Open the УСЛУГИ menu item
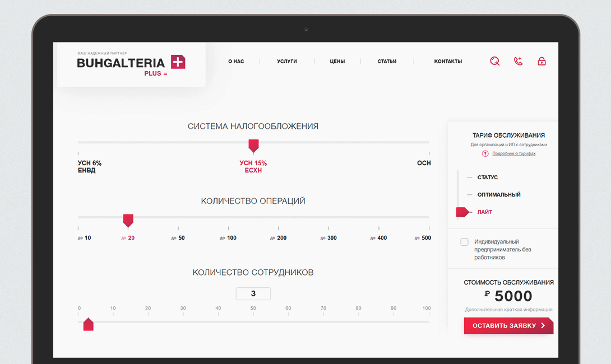Viewport: 611px width, 364px height. point(286,62)
